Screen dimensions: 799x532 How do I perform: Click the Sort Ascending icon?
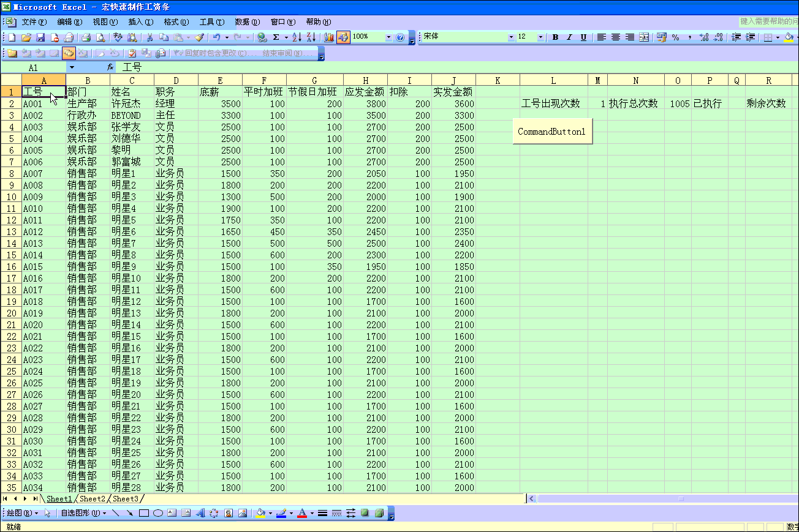[x=297, y=37]
